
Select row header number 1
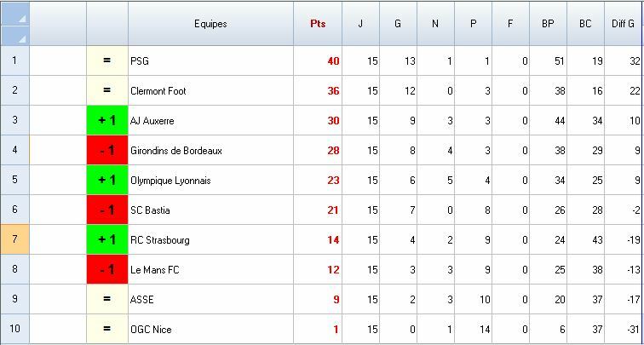[14, 61]
